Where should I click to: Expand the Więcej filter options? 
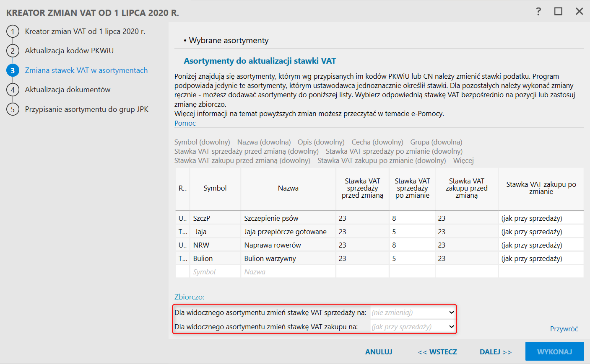click(x=463, y=160)
